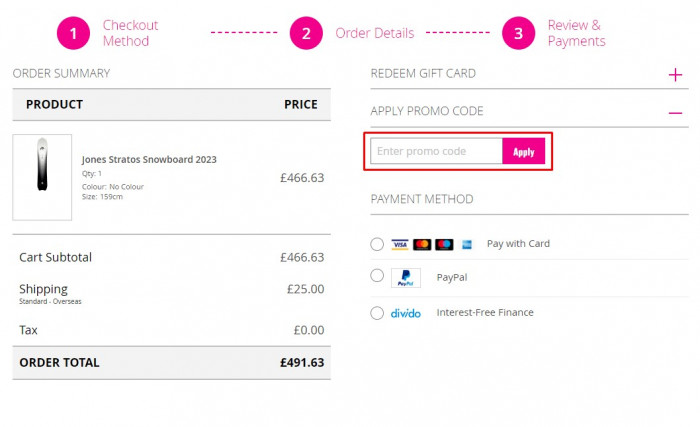Click the Redeem Gift Card heading

[423, 74]
